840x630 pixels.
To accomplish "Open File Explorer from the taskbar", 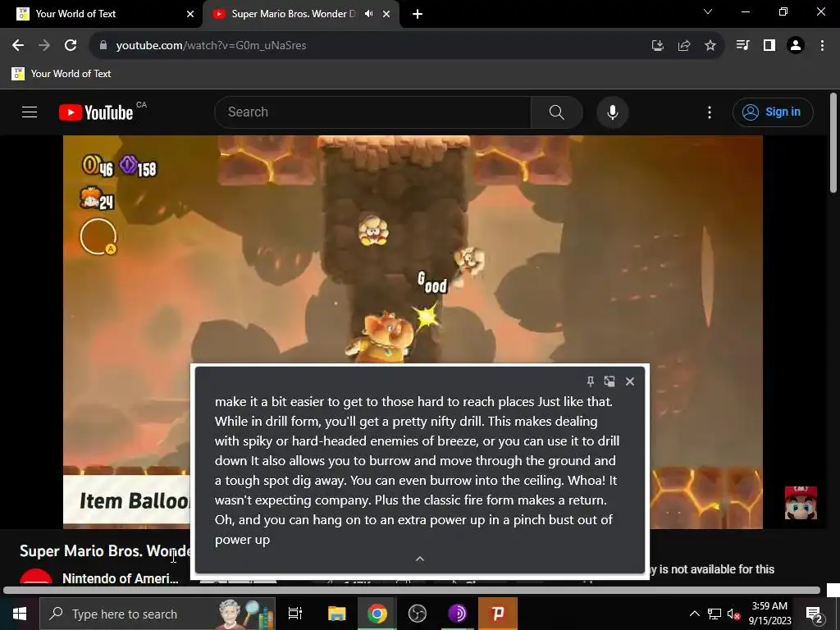I will (337, 614).
